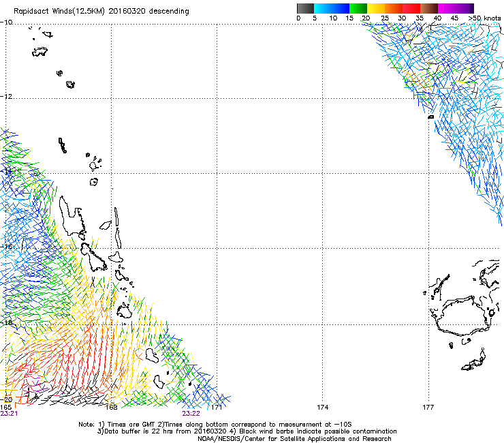
Task: Click the '-16' latitude axis label
Action: [x=6, y=247]
